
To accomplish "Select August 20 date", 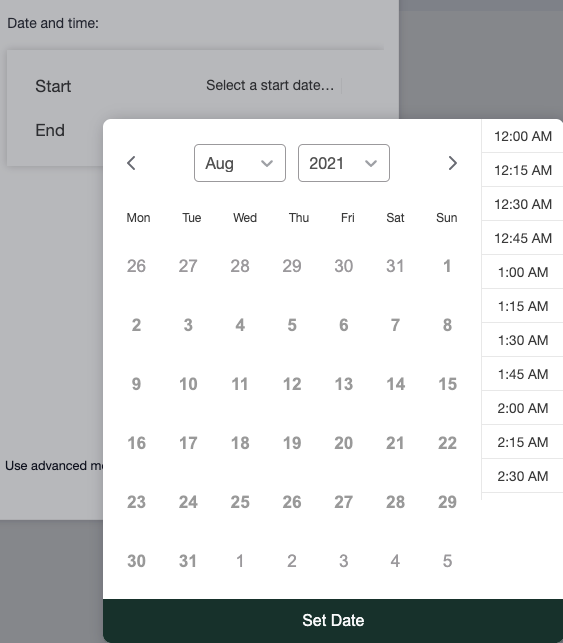I will (x=344, y=443).
